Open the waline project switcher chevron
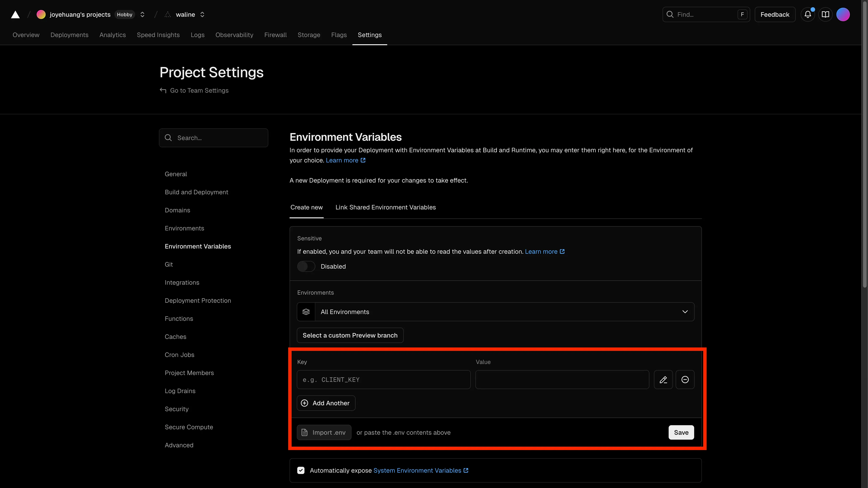 [x=202, y=14]
